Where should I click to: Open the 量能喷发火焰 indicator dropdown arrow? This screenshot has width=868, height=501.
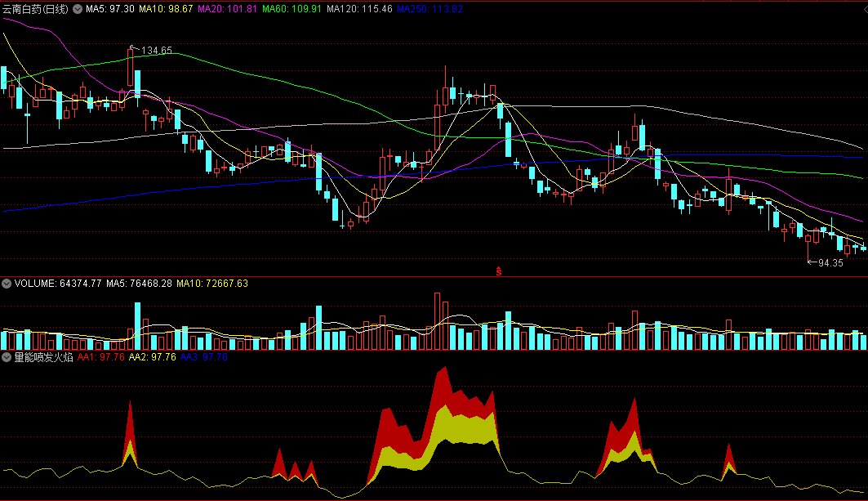tap(7, 357)
